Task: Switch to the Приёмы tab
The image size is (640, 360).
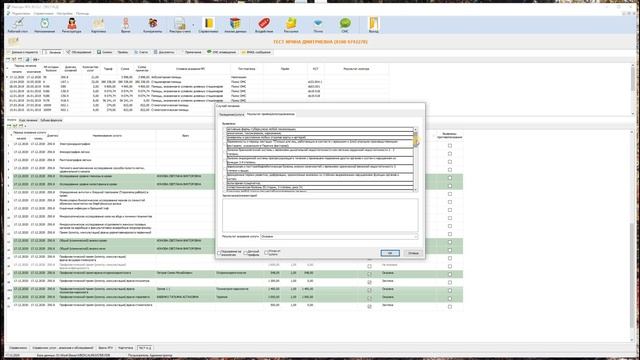Action: click(x=123, y=52)
